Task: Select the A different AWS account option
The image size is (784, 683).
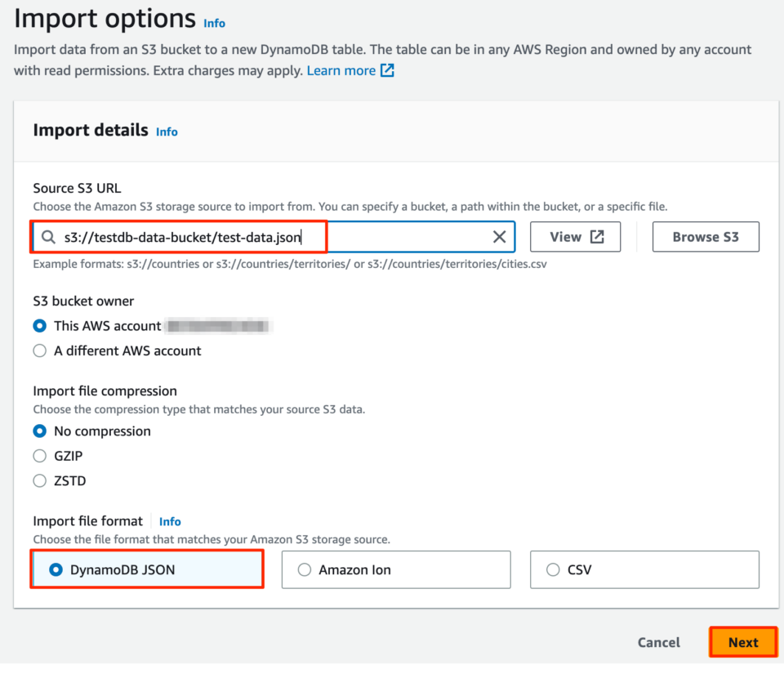Action: point(38,350)
